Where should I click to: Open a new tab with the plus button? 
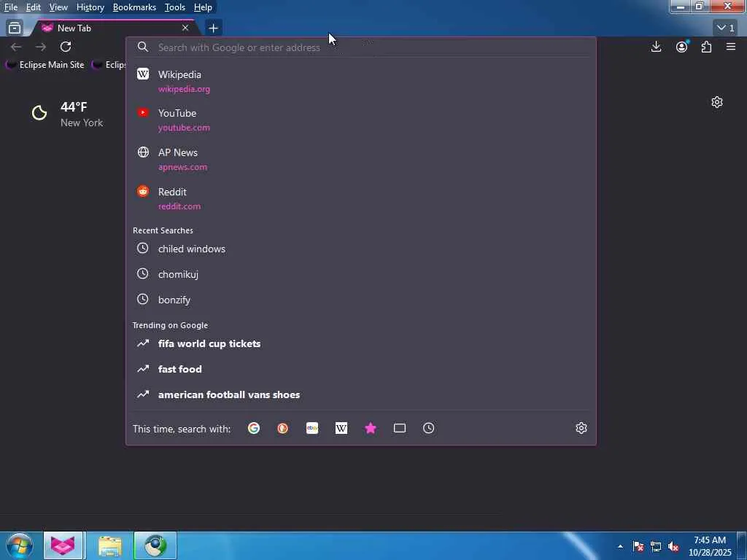coord(214,28)
